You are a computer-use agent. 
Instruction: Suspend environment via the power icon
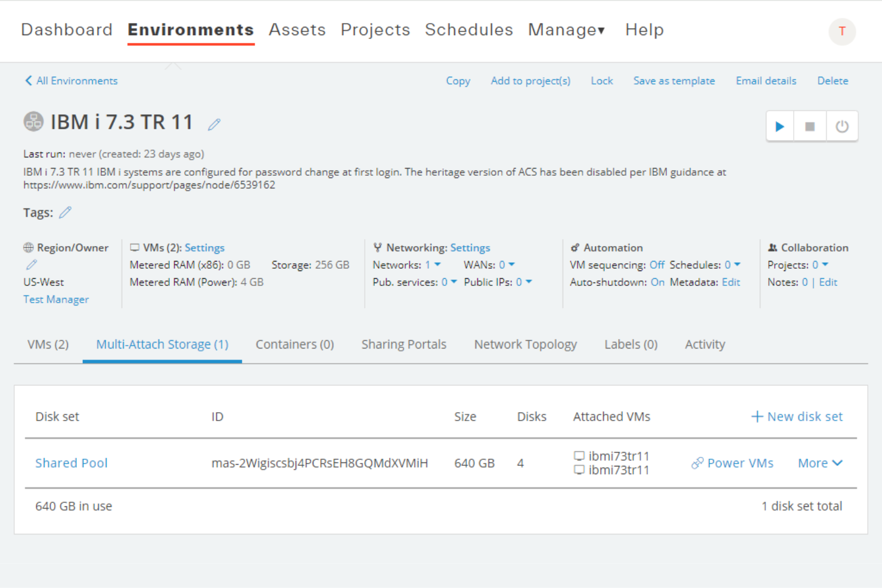[842, 126]
